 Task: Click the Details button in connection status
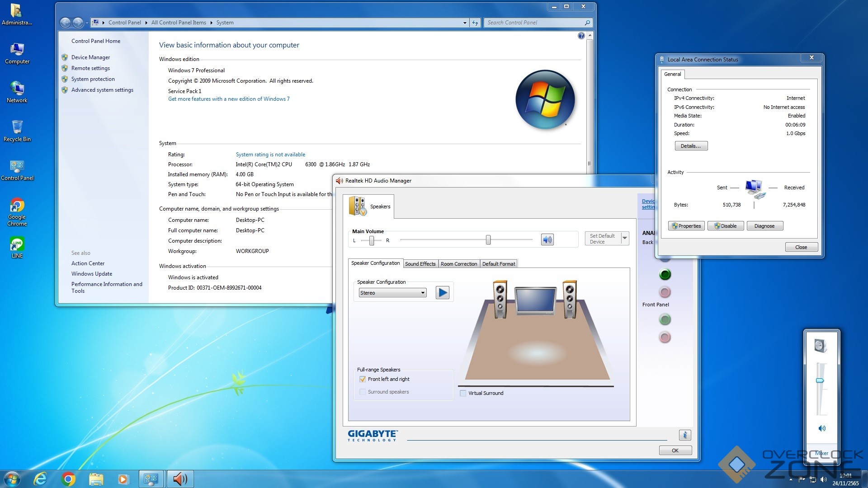tap(691, 146)
